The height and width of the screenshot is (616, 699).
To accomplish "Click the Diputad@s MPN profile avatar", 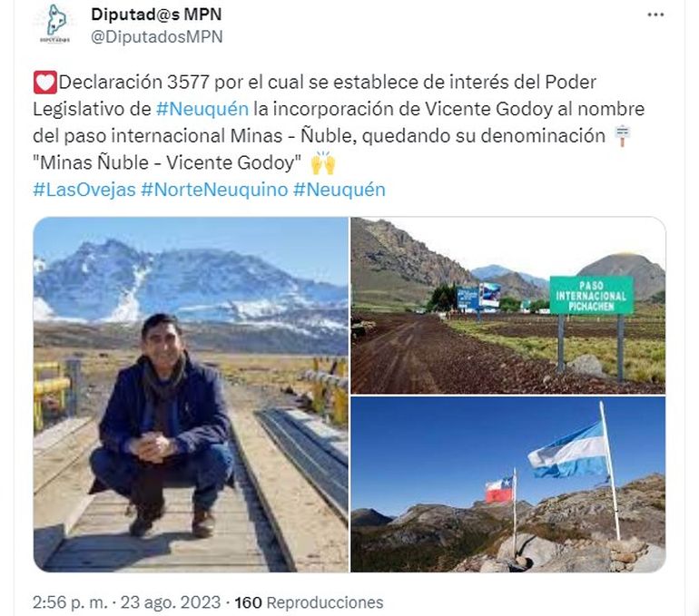I will 55,24.
